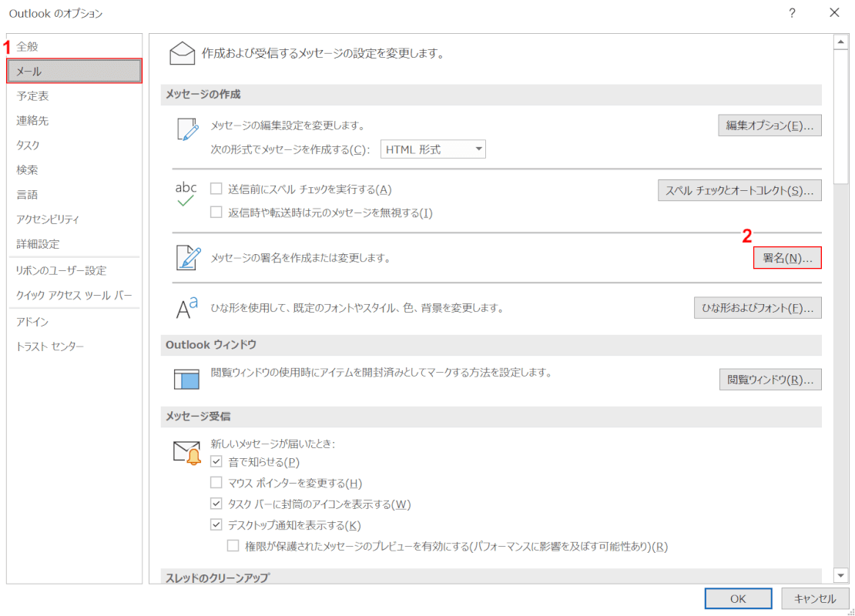This screenshot has height=616, width=855.
Task: Confirm settings with OK button
Action: [738, 598]
